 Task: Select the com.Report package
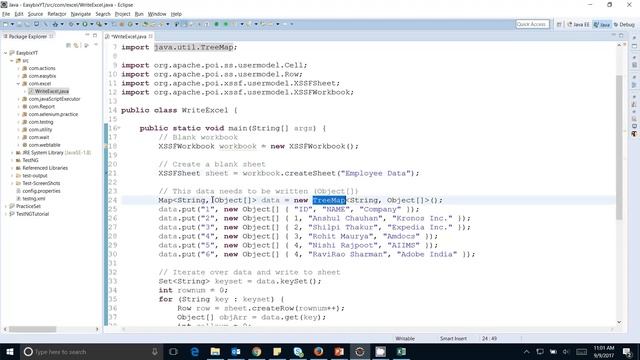(42, 107)
